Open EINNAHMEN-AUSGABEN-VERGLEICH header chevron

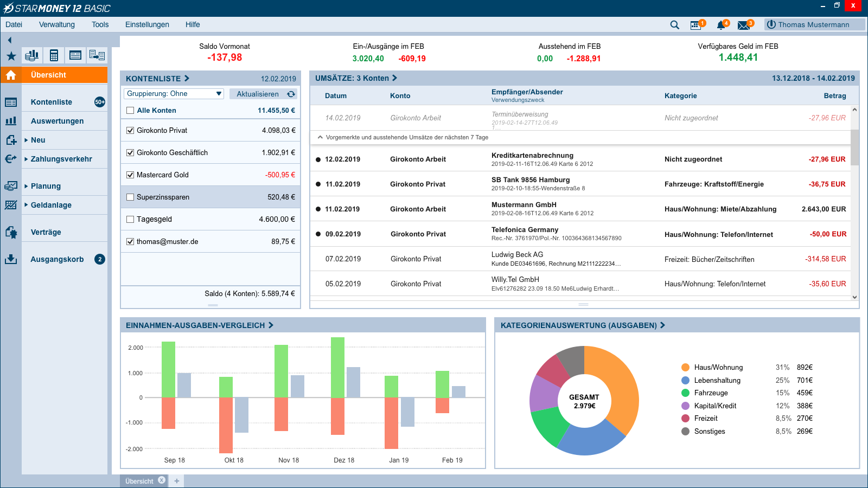point(271,325)
